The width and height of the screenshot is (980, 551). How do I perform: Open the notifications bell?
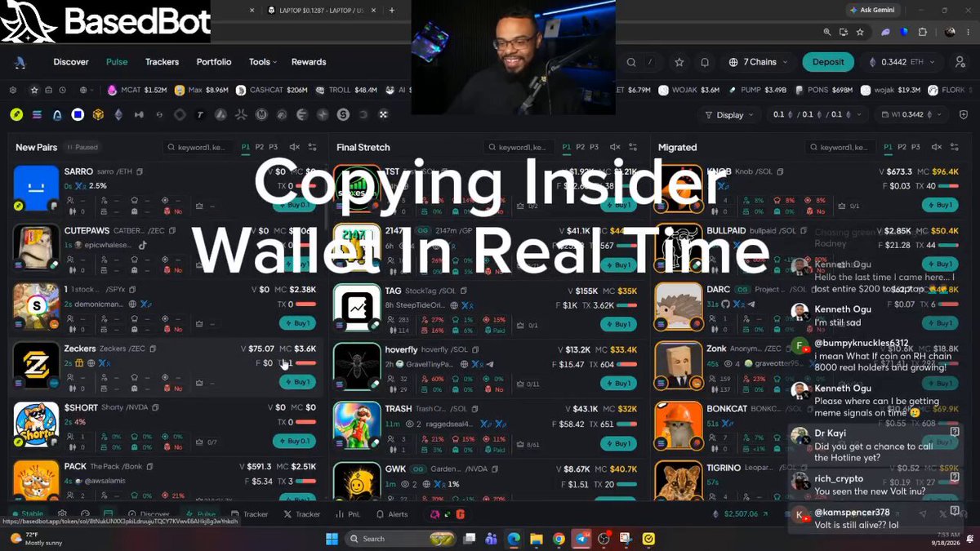705,62
